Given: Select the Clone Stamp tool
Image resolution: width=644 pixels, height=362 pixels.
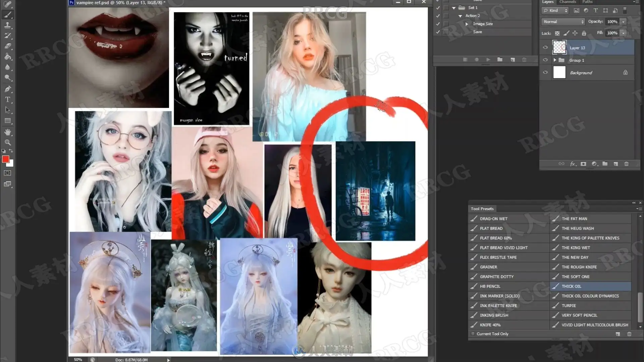Looking at the screenshot, I should pyautogui.click(x=8, y=25).
